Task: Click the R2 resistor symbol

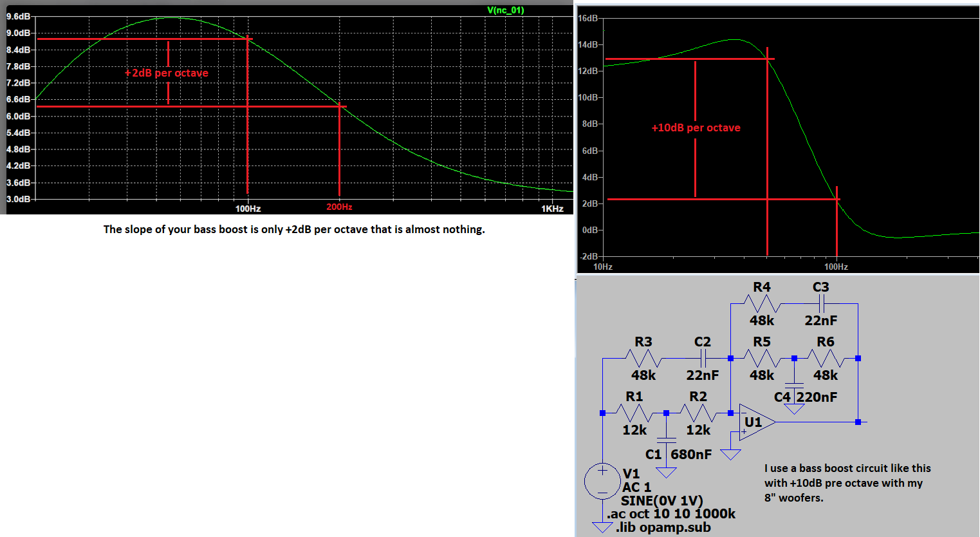Action: click(x=698, y=413)
